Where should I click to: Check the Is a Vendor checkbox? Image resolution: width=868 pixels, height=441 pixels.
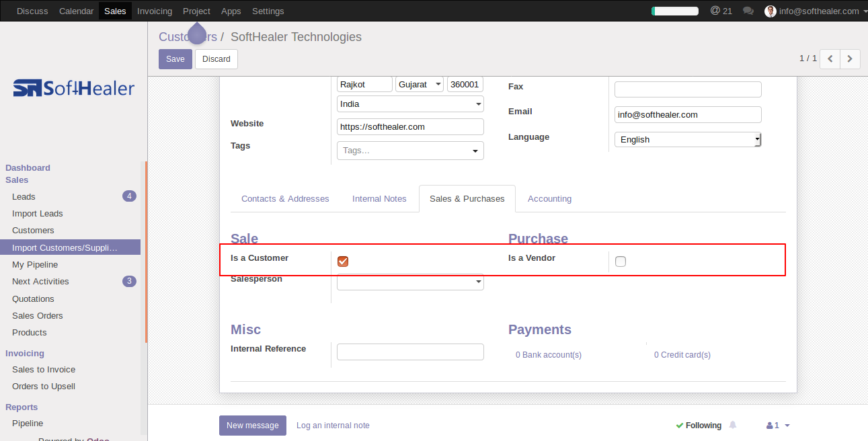tap(621, 262)
